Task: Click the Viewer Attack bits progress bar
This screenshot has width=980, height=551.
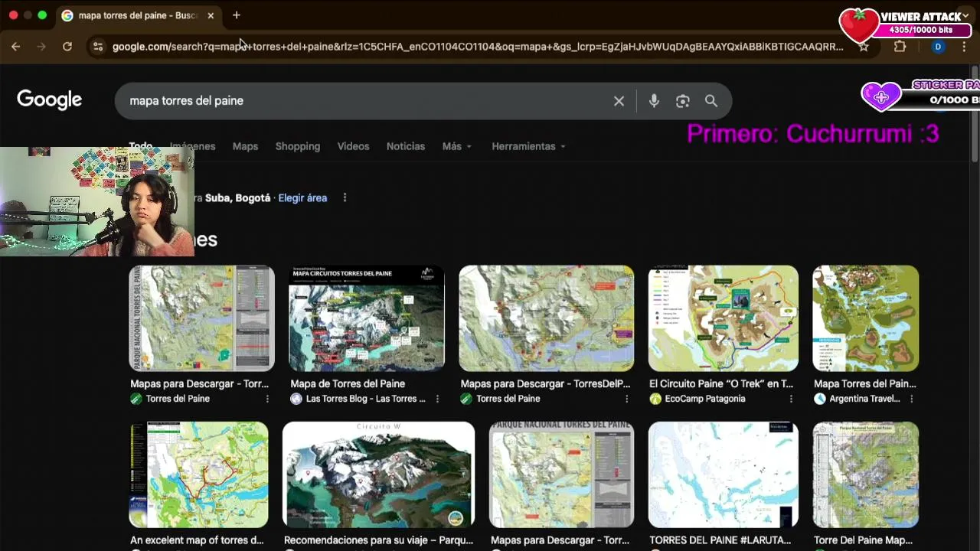Action: click(x=921, y=30)
